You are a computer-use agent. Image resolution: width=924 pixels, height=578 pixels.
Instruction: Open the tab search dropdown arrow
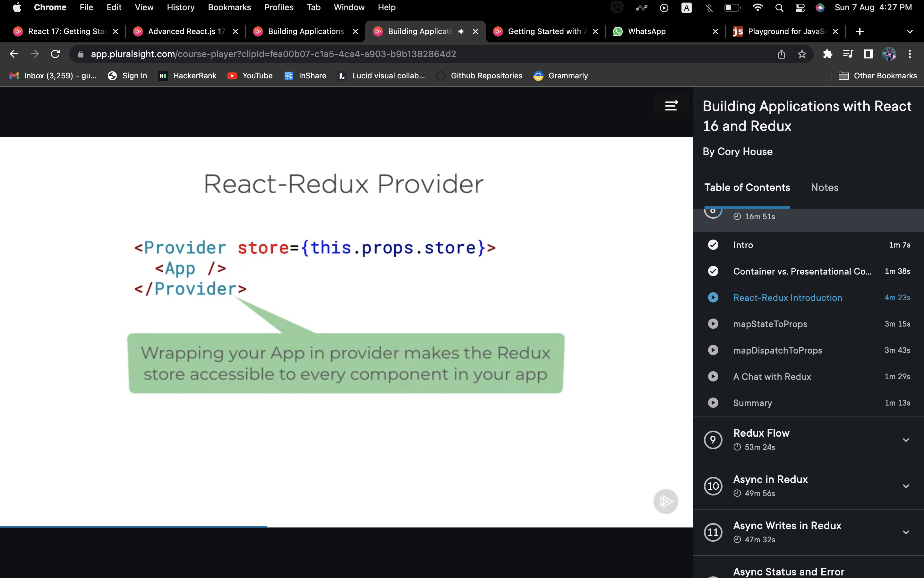tap(910, 31)
